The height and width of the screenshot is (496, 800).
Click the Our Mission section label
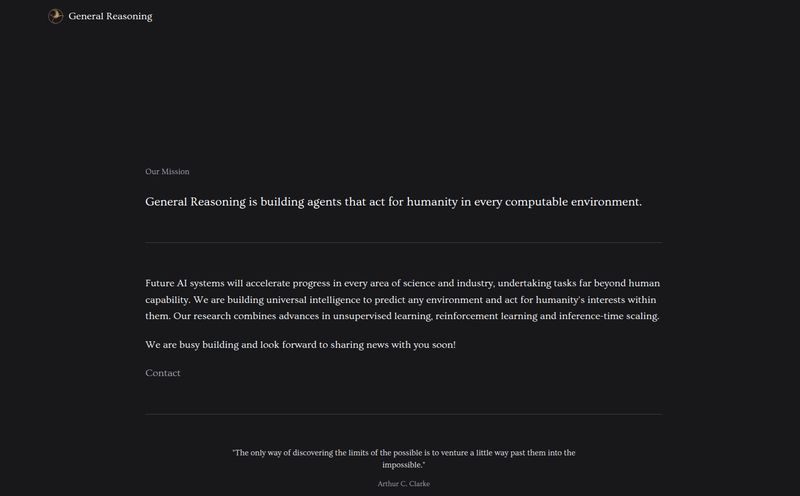point(167,171)
